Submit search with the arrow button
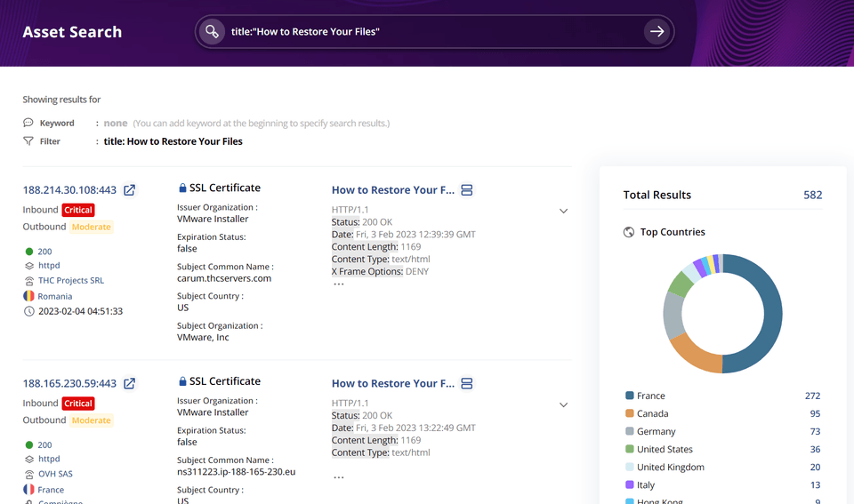The height and width of the screenshot is (504, 854). 657,32
